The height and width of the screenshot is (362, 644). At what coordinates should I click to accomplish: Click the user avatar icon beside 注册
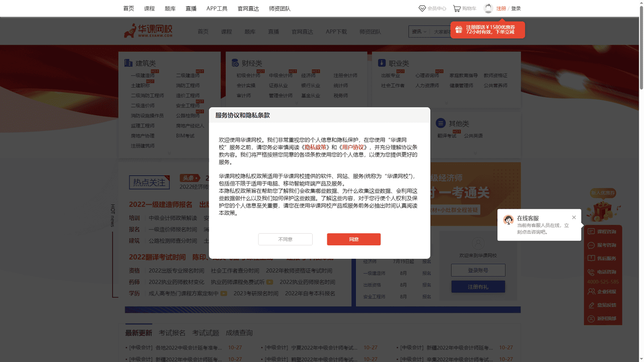tap(488, 8)
